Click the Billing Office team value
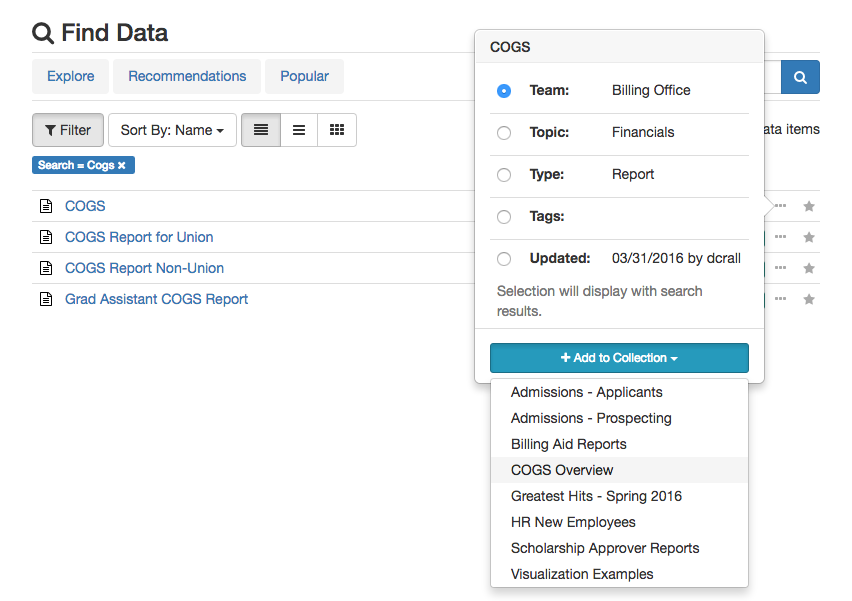This screenshot has height=601, width=852. click(651, 90)
